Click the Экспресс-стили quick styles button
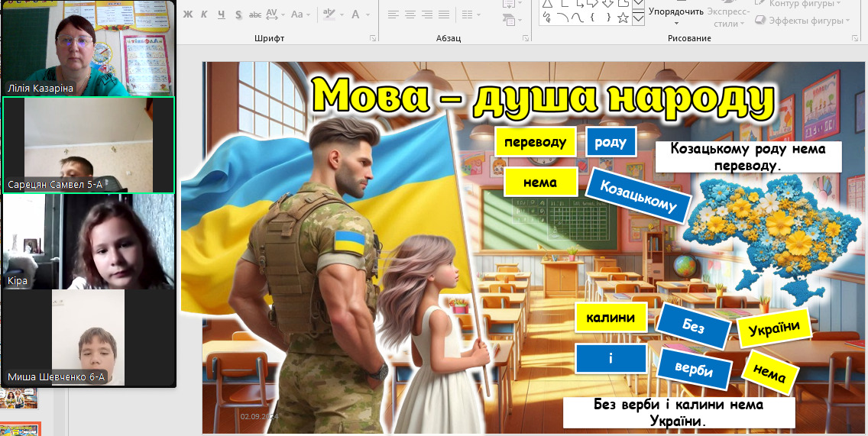The image size is (868, 436). [x=726, y=17]
